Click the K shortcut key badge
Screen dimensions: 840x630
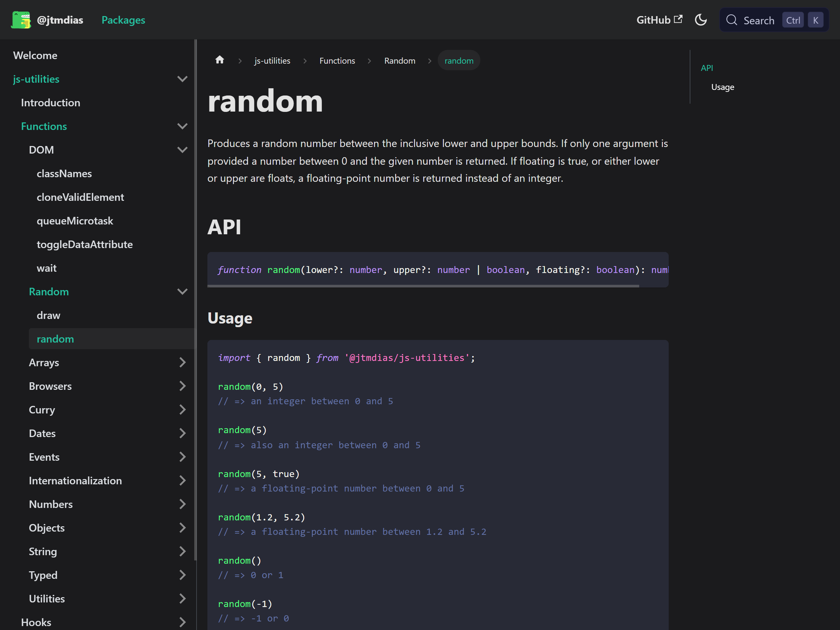click(x=815, y=20)
